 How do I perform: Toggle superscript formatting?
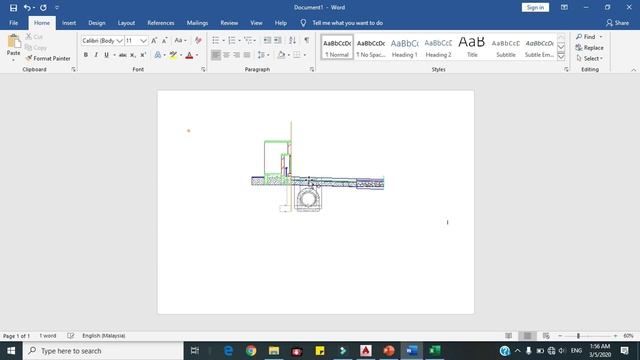[x=143, y=55]
